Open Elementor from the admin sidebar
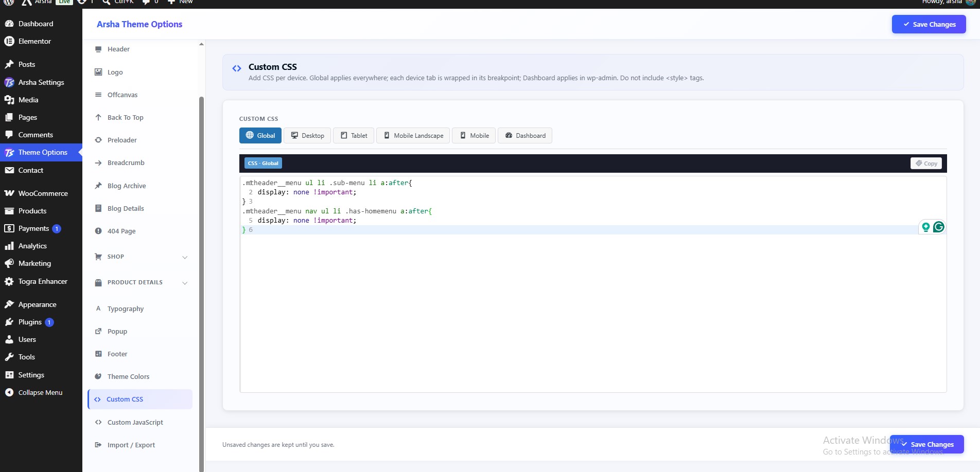This screenshot has height=472, width=980. point(34,41)
